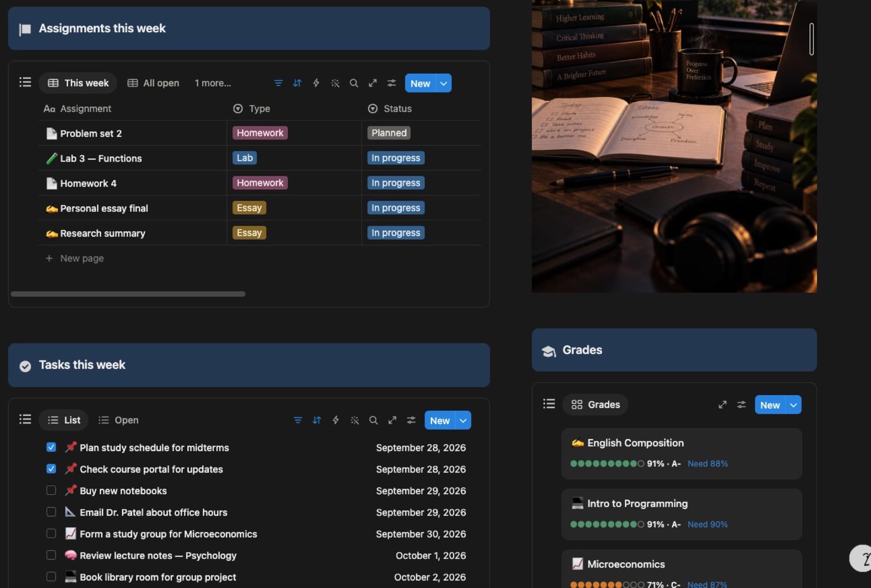Screen dimensions: 871x588
Task: Open Assignments database in full page
Action: click(x=373, y=83)
